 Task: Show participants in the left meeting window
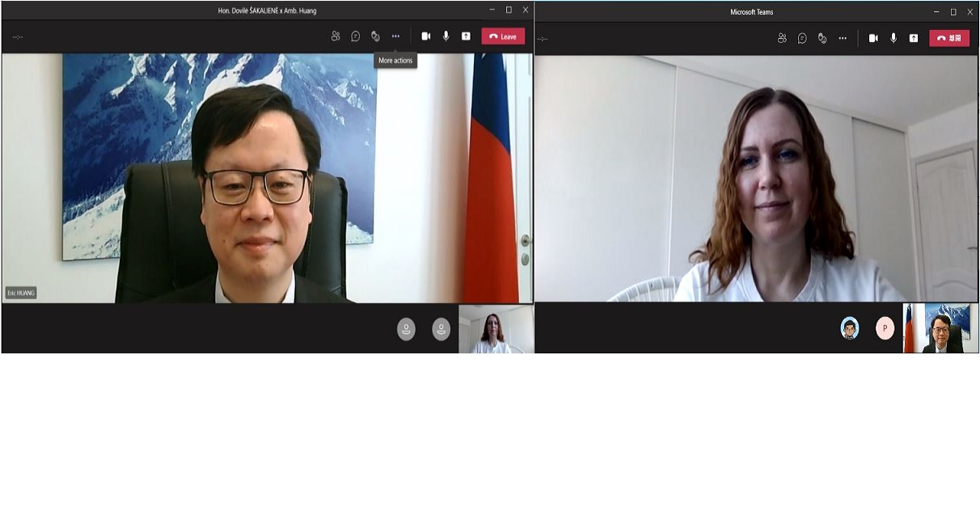pos(336,36)
